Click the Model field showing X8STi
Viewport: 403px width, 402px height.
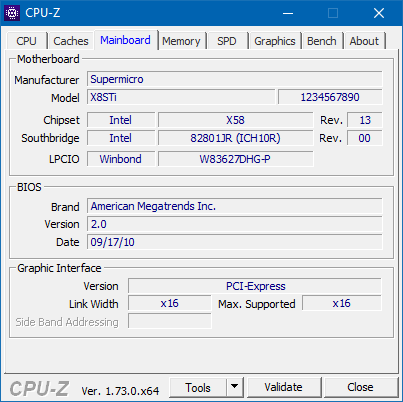pyautogui.click(x=182, y=97)
